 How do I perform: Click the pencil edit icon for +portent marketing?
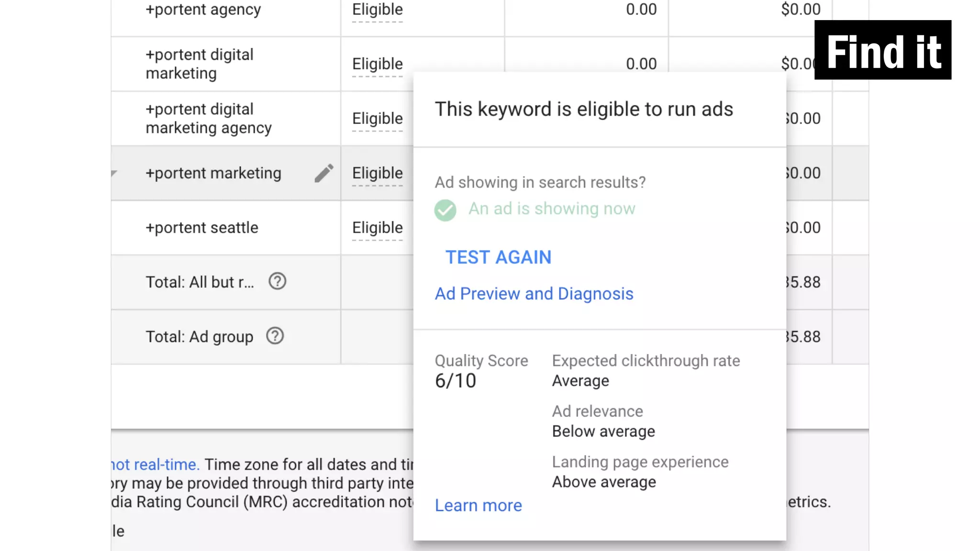coord(324,173)
